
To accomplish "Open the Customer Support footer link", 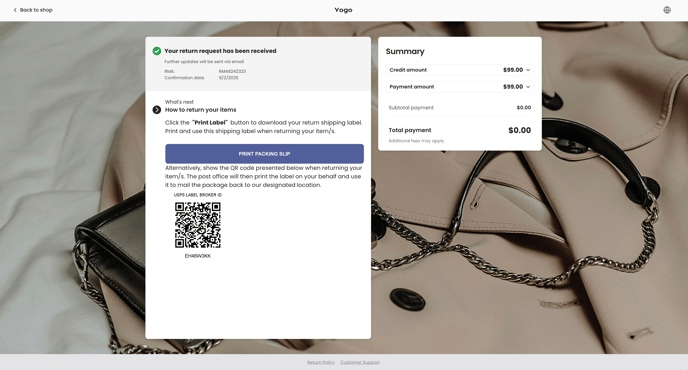I will (x=360, y=363).
